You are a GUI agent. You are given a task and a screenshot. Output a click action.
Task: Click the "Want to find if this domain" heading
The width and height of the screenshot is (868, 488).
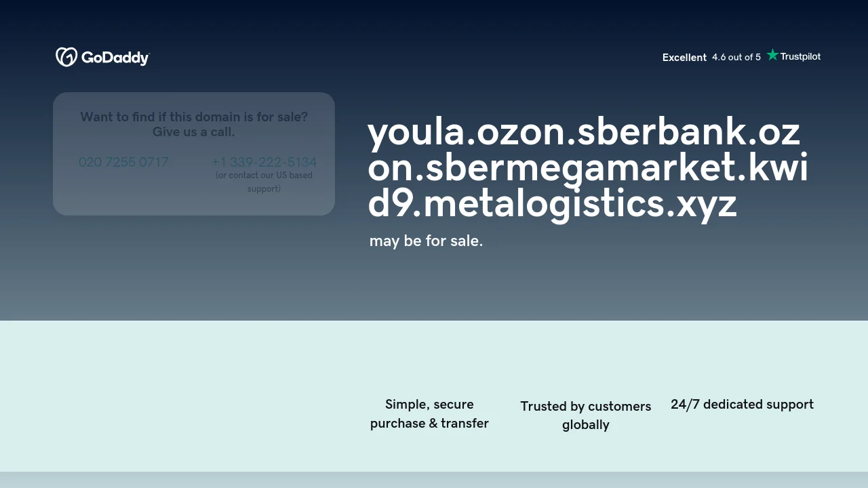point(194,117)
